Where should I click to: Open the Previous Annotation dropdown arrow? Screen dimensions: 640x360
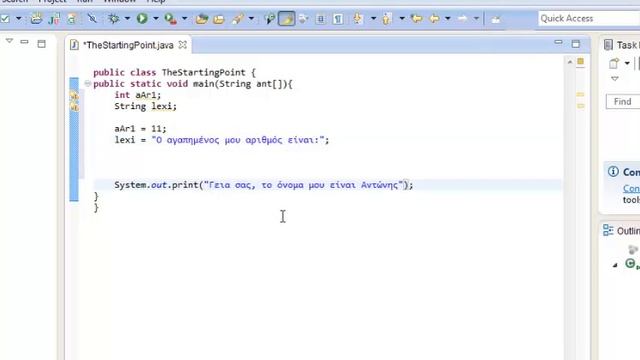402,18
